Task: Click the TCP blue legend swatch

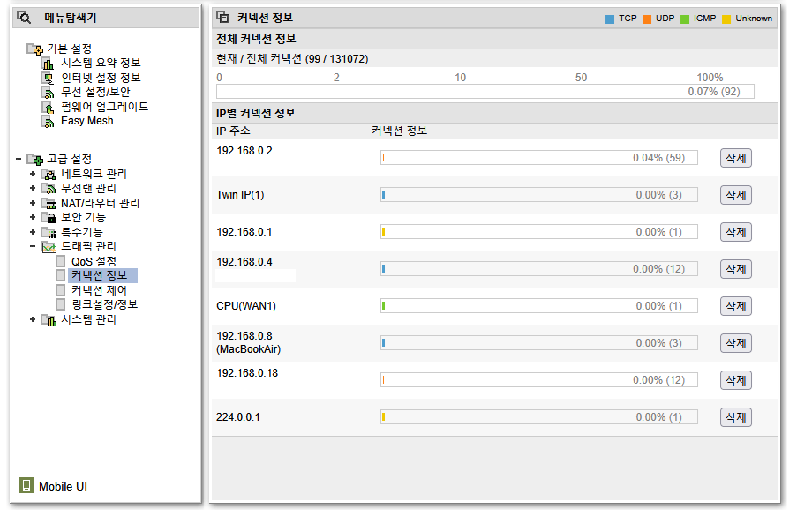Action: 610,19
